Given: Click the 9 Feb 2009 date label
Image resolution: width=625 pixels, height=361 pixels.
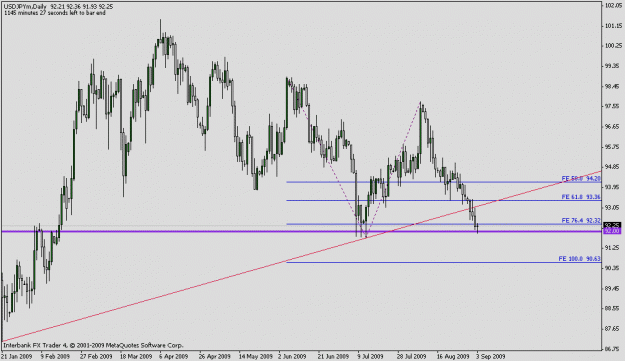Looking at the screenshot, I should [56, 356].
